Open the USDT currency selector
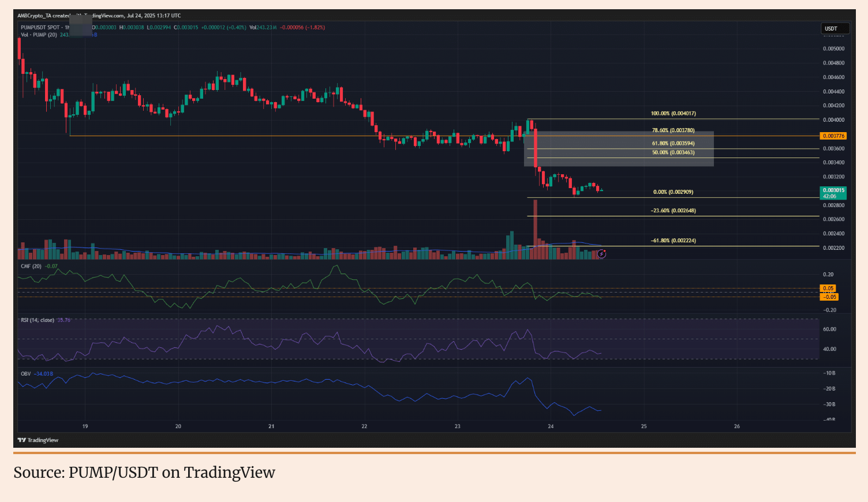The height and width of the screenshot is (502, 868). 835,28
